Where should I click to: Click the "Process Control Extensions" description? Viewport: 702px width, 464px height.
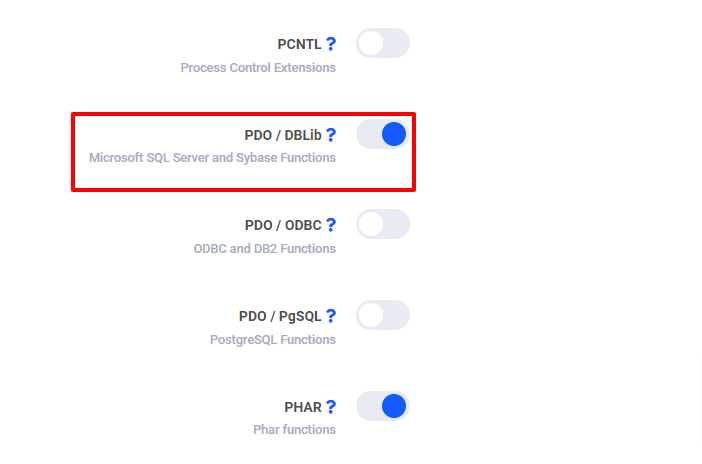(x=258, y=68)
